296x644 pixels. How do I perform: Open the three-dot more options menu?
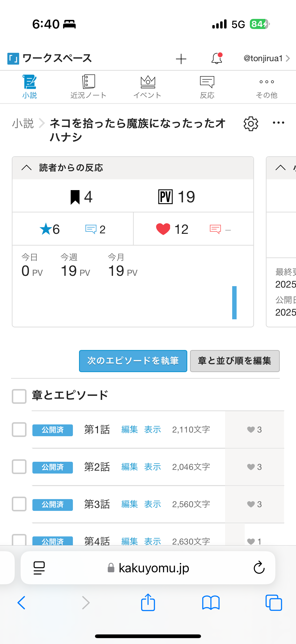pyautogui.click(x=278, y=123)
